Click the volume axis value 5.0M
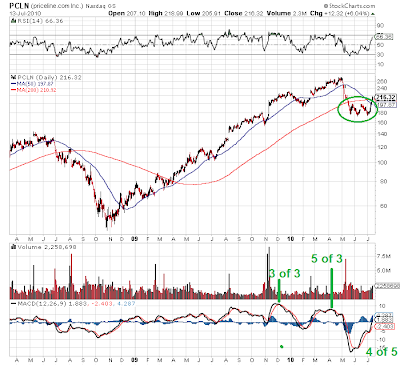Screen dimensions: 400x365 click(x=383, y=270)
